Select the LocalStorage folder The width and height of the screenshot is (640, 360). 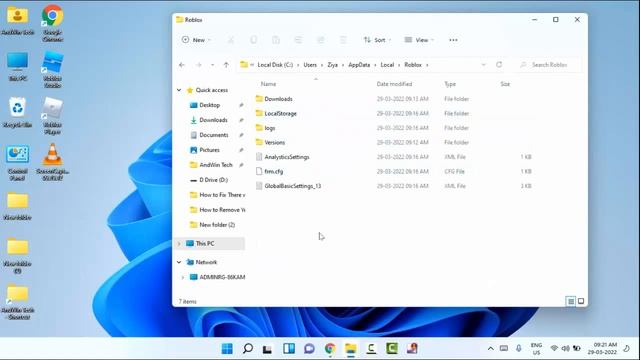click(280, 113)
